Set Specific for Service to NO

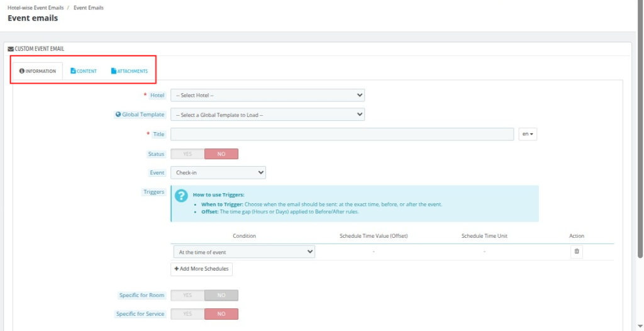[x=221, y=313]
